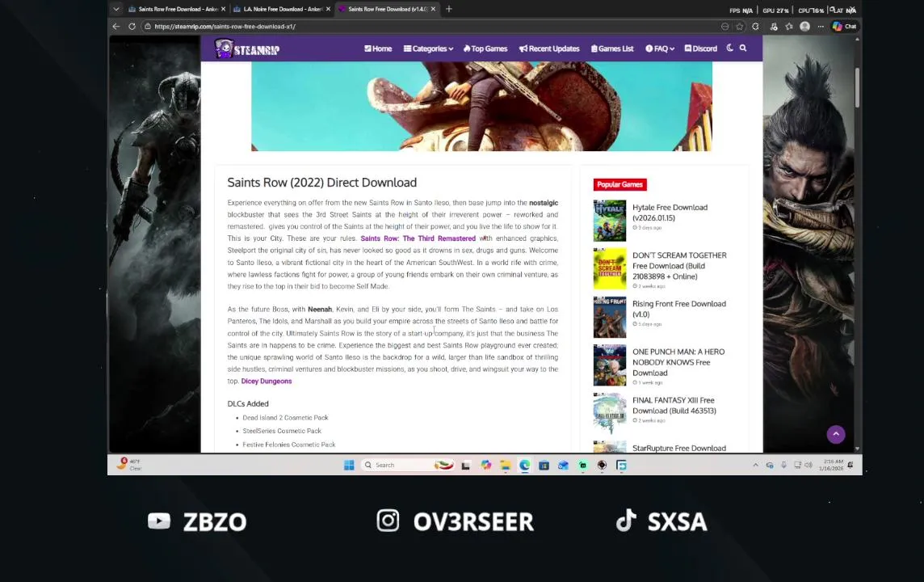Click the Final Fantasy XIII thumbnail

(x=609, y=413)
